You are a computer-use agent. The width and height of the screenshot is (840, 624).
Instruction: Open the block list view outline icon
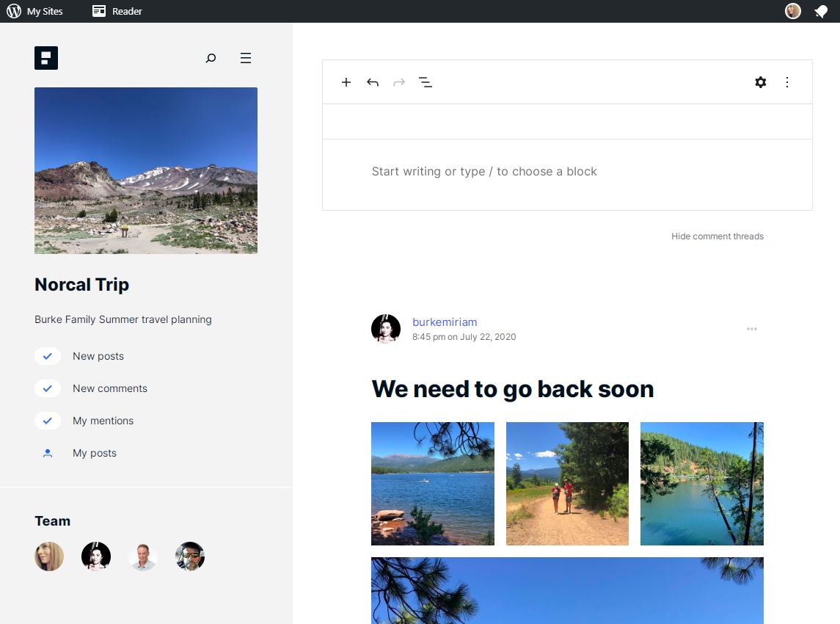[426, 82]
